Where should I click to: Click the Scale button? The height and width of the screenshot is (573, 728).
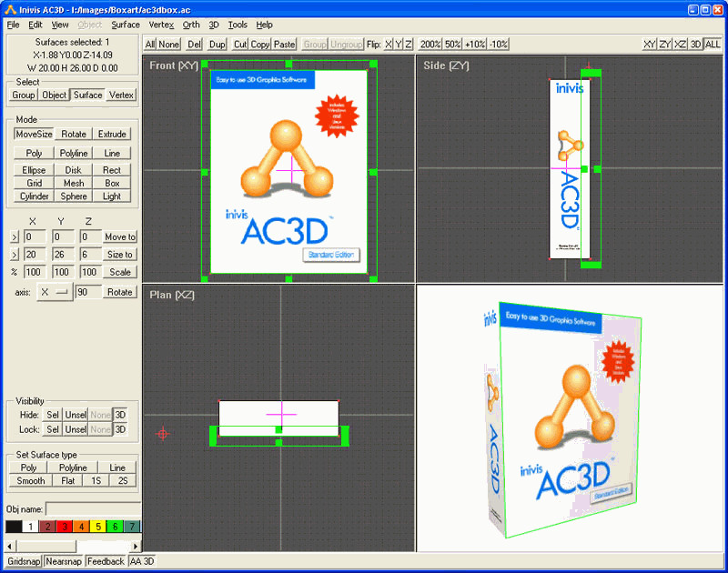coord(120,272)
